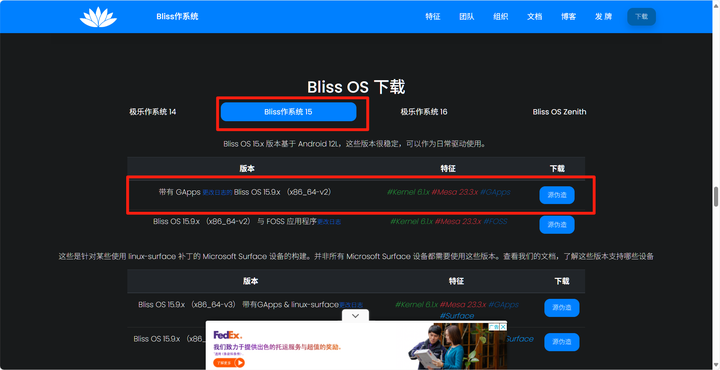Click the Microsoft Surface builds paragraph
Viewport: 720px width, 370px height.
tap(356, 256)
